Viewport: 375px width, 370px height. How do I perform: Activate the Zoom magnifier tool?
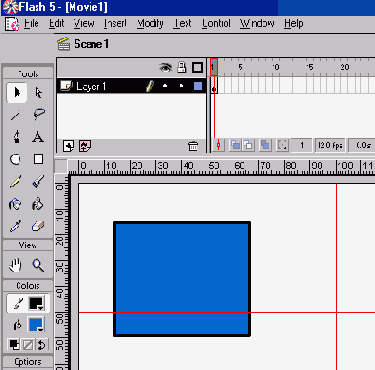tap(38, 265)
